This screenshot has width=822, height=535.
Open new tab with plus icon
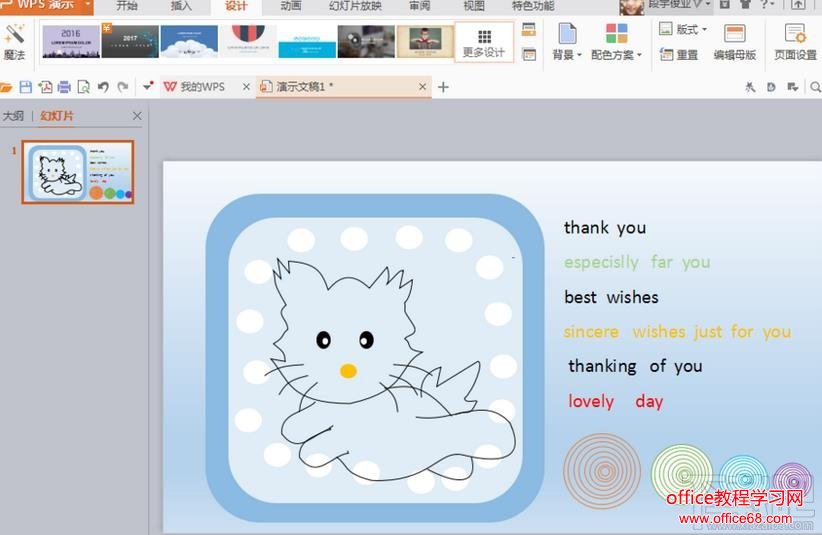444,87
